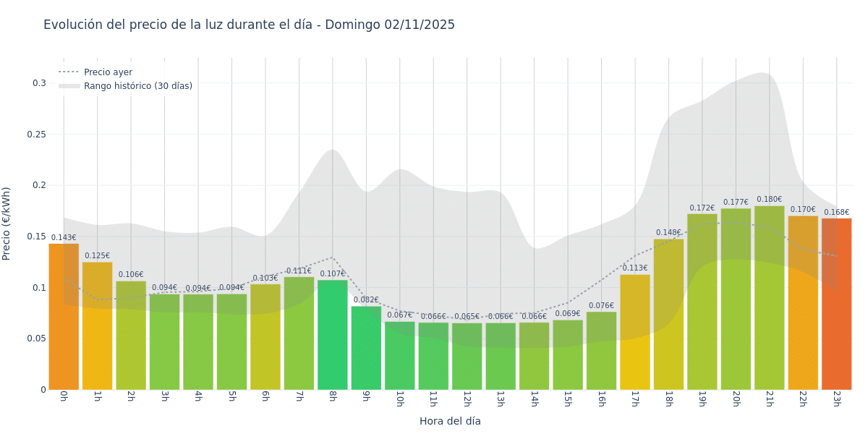868x434 pixels.
Task: Toggle the "Rango histórico (30 días)" legend entry
Action: 137,86
